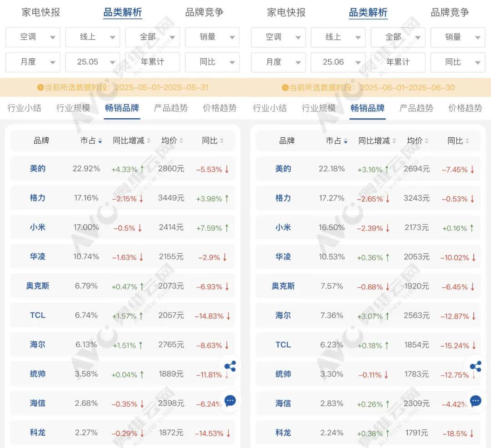The height and width of the screenshot is (448, 491).
Task: Open 同比 dropdown in left panel filters
Action: click(212, 62)
